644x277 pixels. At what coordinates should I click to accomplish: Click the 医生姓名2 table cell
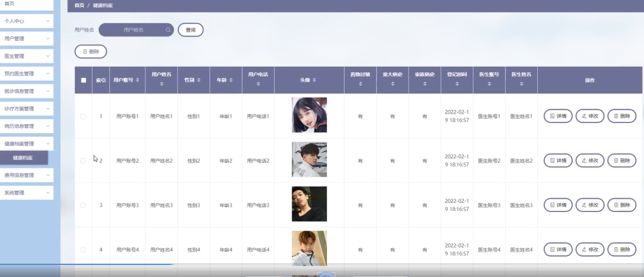(x=522, y=161)
